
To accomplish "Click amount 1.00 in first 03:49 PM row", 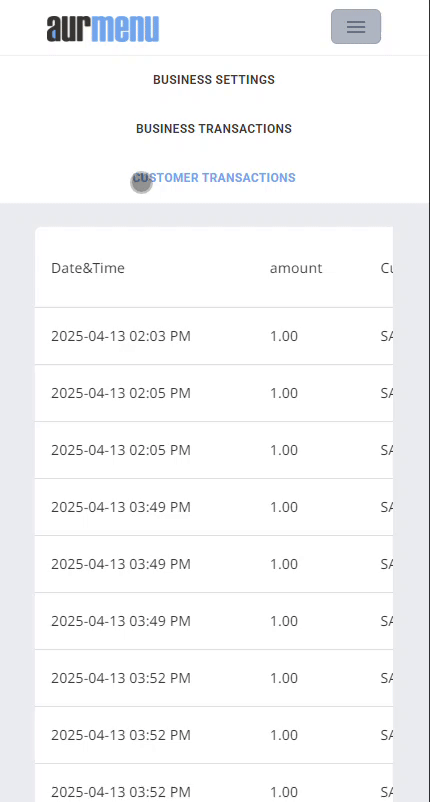I will [284, 507].
